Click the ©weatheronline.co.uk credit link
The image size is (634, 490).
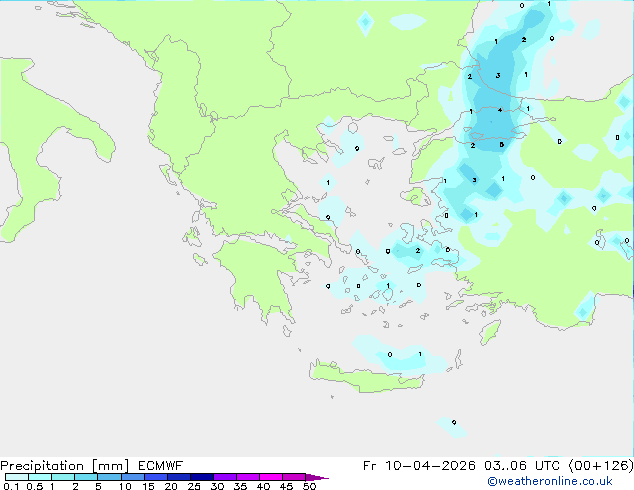(549, 481)
